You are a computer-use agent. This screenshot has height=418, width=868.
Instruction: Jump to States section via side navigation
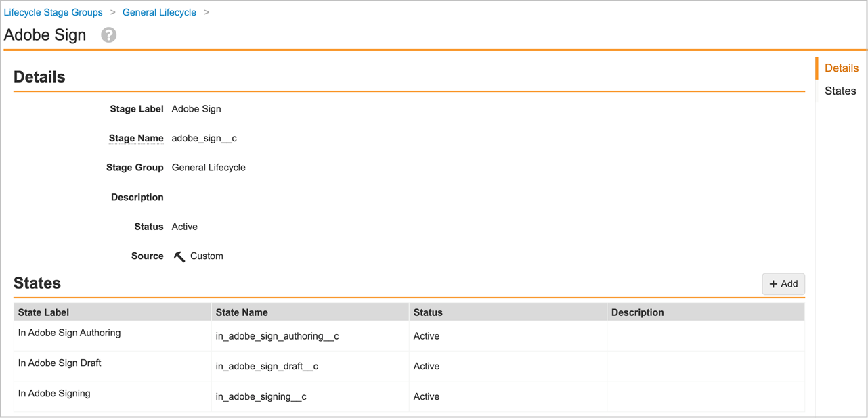[840, 91]
